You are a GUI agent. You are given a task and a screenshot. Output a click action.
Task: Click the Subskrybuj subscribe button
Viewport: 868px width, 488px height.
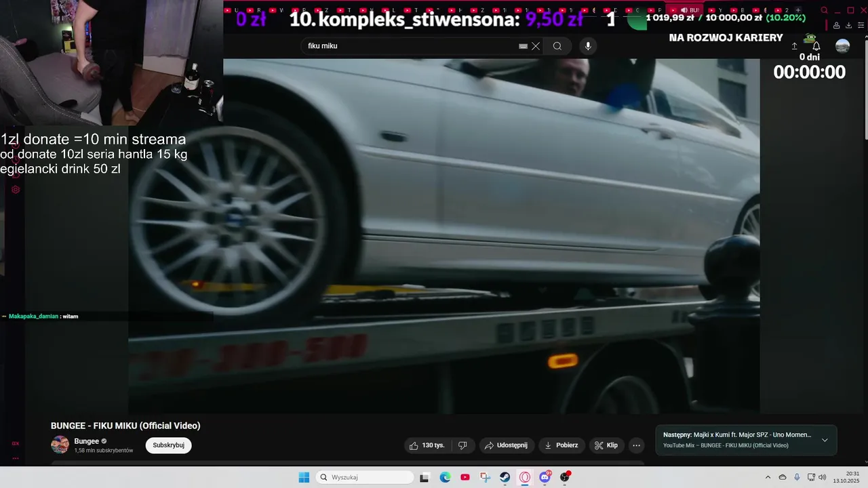[x=168, y=445]
